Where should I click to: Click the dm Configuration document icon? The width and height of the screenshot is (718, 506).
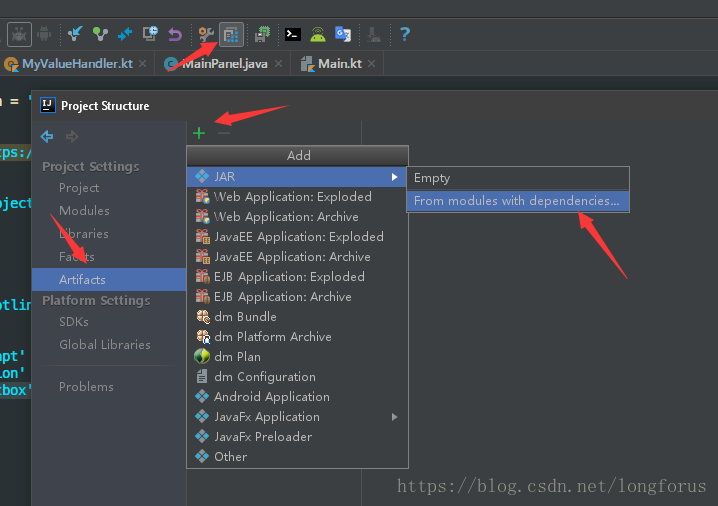[202, 376]
